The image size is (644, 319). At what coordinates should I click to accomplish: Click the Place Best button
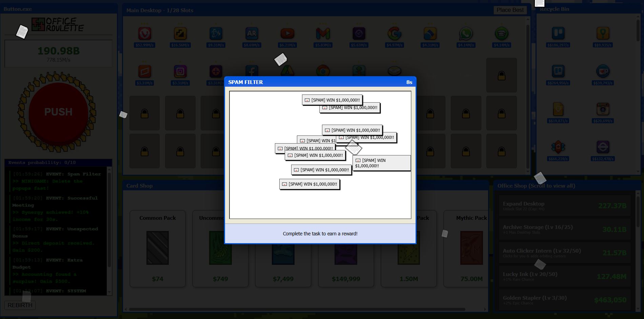point(510,10)
